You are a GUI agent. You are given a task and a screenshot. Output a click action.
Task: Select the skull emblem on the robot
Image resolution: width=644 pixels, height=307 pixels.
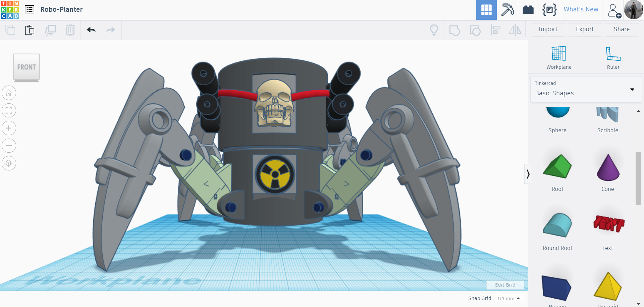pos(274,103)
